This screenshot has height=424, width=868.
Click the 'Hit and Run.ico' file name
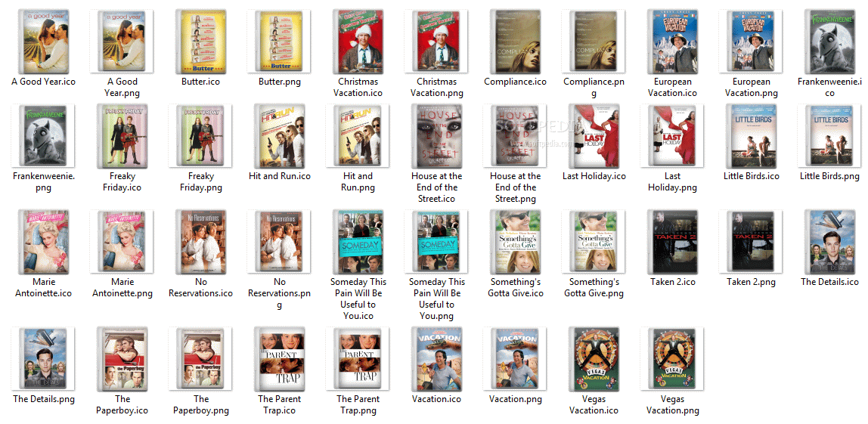[x=280, y=176]
